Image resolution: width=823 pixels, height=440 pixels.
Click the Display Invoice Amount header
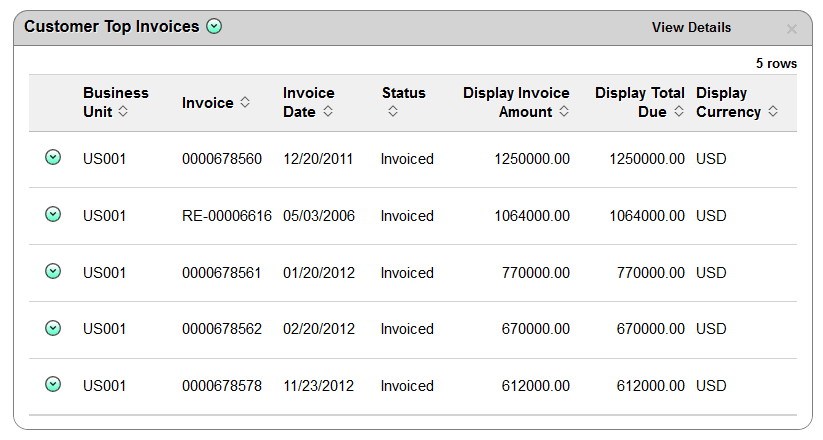pyautogui.click(x=516, y=102)
